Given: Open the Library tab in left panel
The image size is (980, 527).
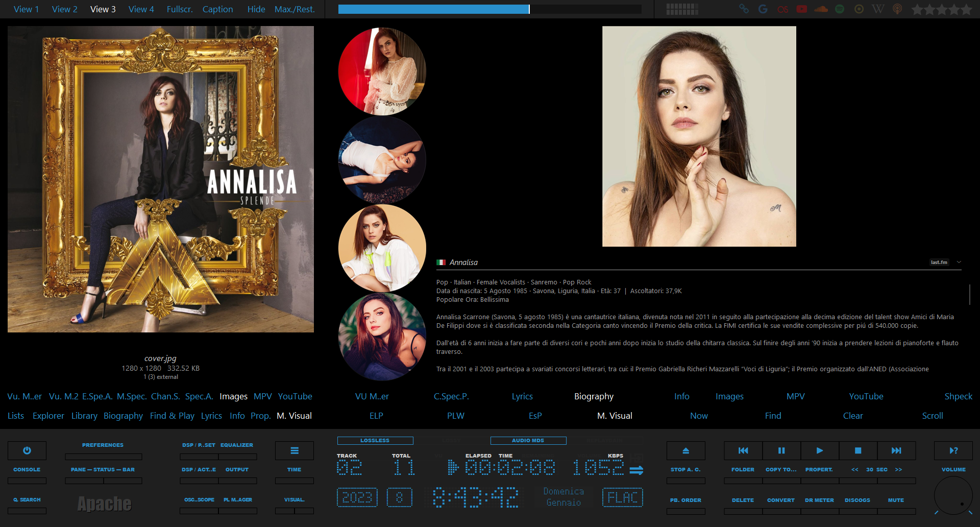Looking at the screenshot, I should [x=84, y=416].
